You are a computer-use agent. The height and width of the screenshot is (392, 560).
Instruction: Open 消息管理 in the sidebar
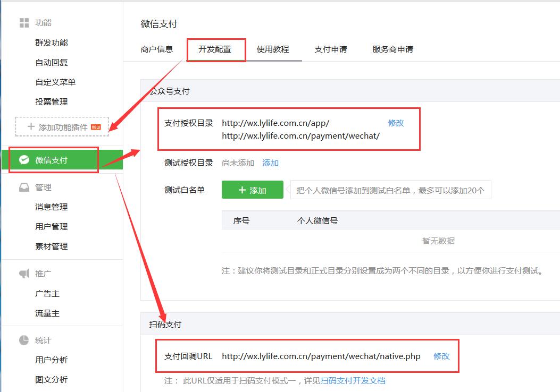[x=52, y=207]
